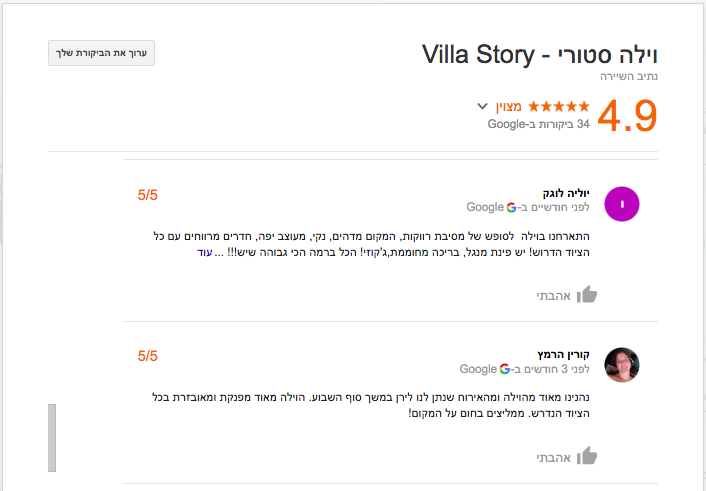
Task: Click the five orange stars rating
Action: 558,106
